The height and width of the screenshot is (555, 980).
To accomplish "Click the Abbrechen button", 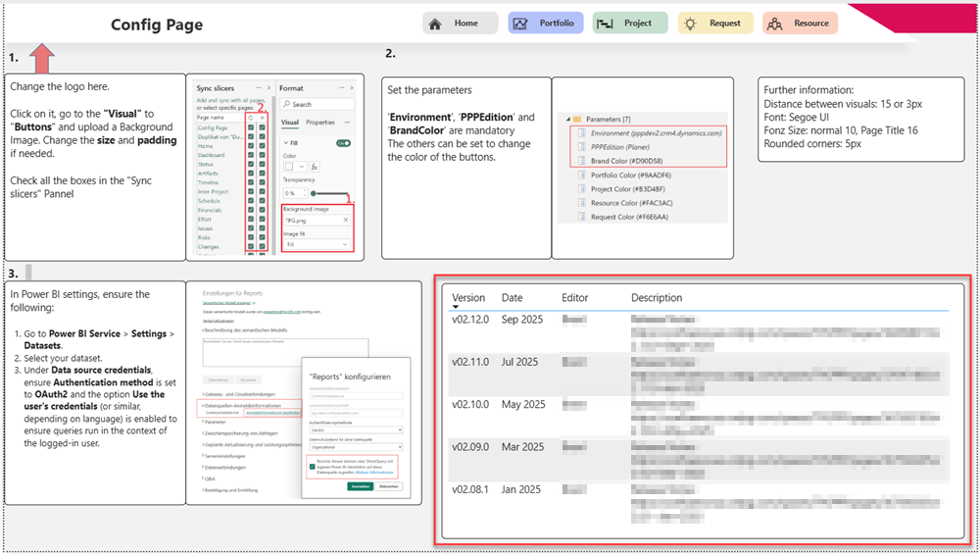I will click(x=389, y=486).
